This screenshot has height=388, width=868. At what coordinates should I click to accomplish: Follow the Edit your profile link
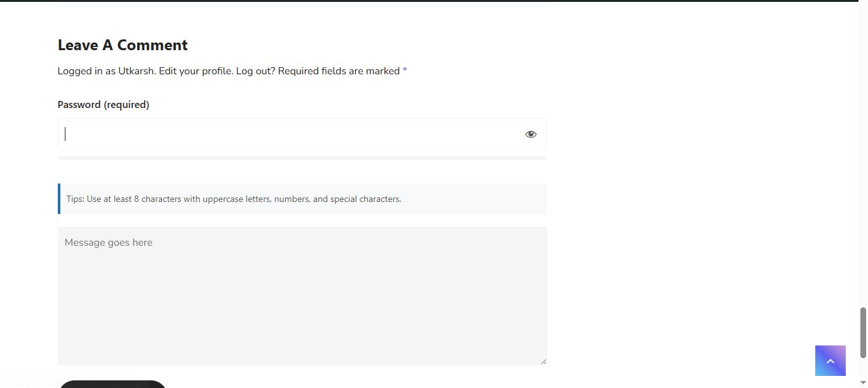(195, 71)
